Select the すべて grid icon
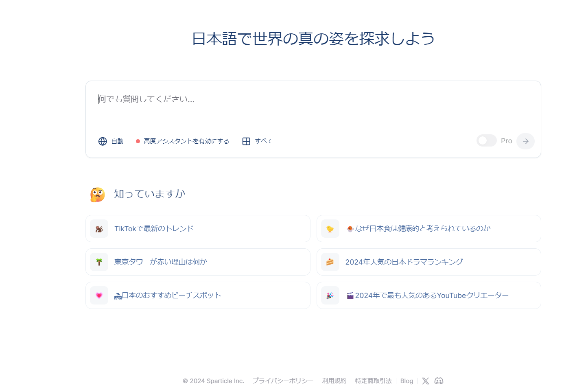The width and height of the screenshot is (588, 392). point(247,141)
